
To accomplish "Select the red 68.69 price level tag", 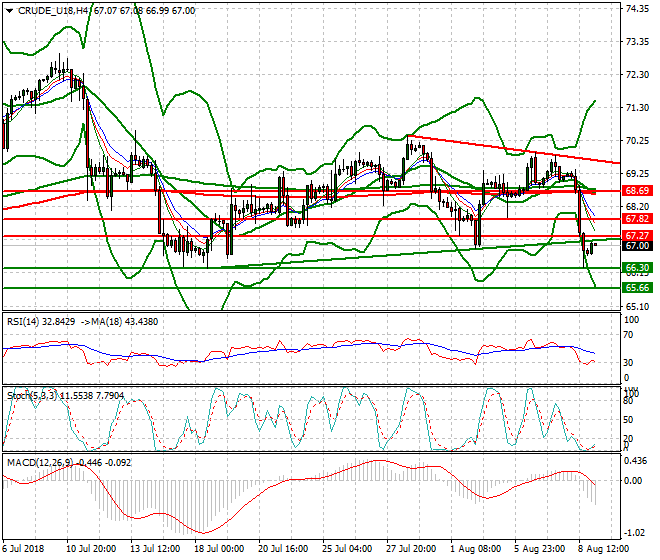I will [x=637, y=190].
